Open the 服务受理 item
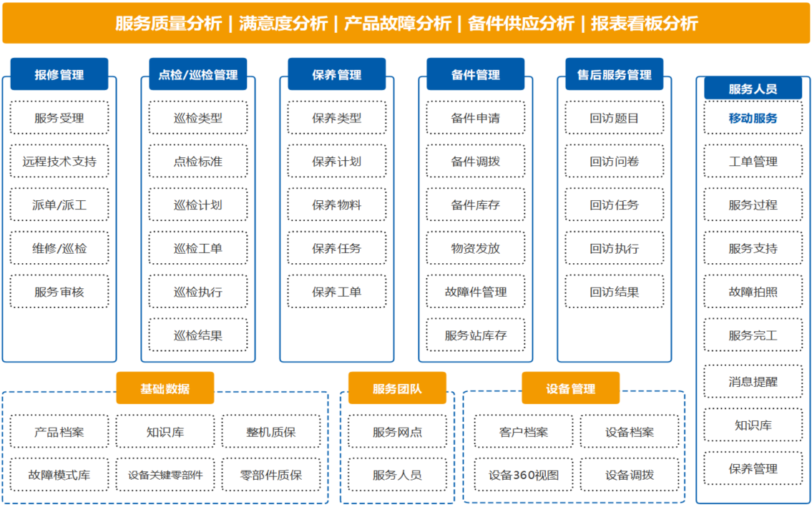 (59, 118)
